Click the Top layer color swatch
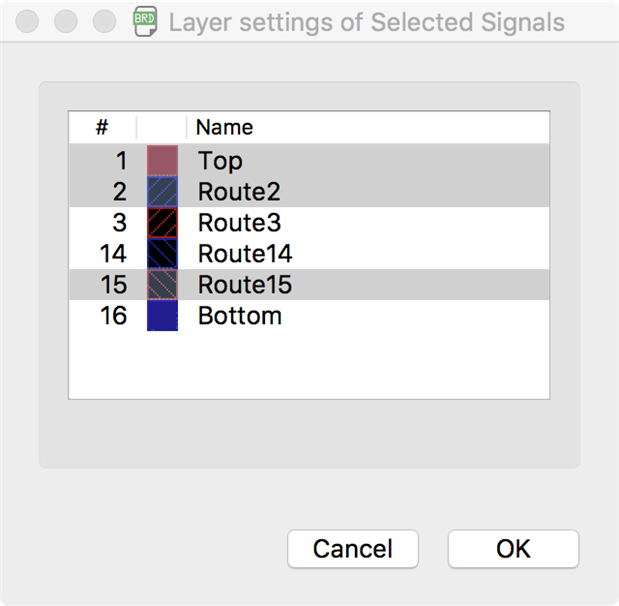This screenshot has height=606, width=619. (162, 160)
